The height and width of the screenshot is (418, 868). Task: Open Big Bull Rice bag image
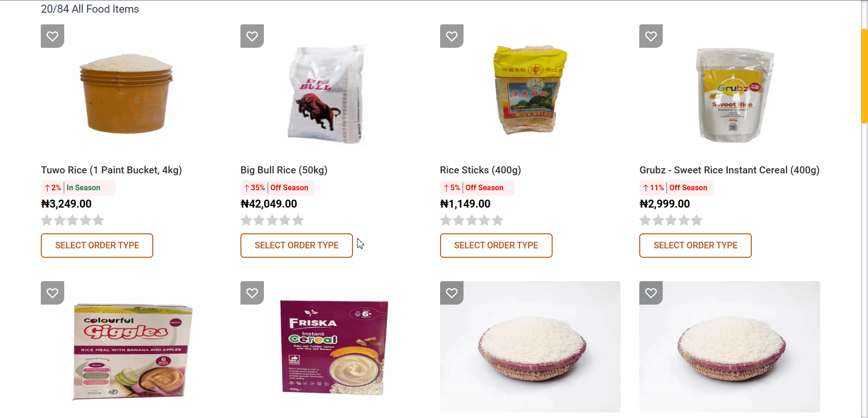[327, 94]
